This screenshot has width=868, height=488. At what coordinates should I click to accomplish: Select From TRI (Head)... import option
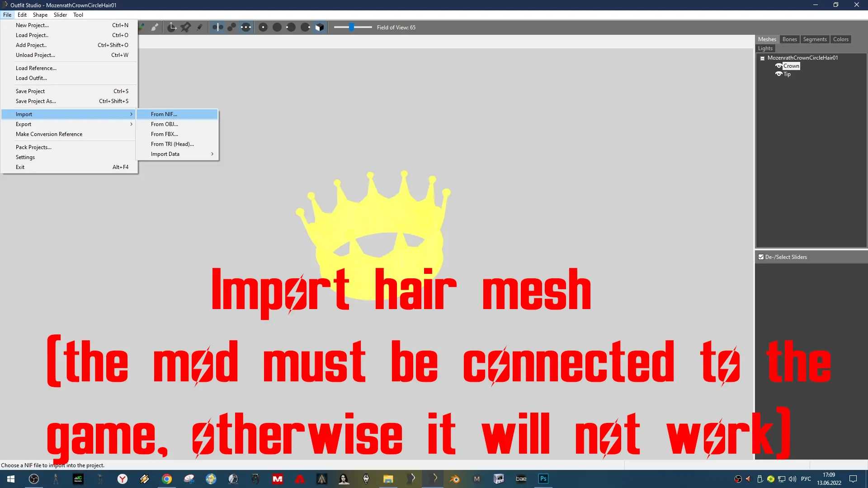[x=177, y=144]
